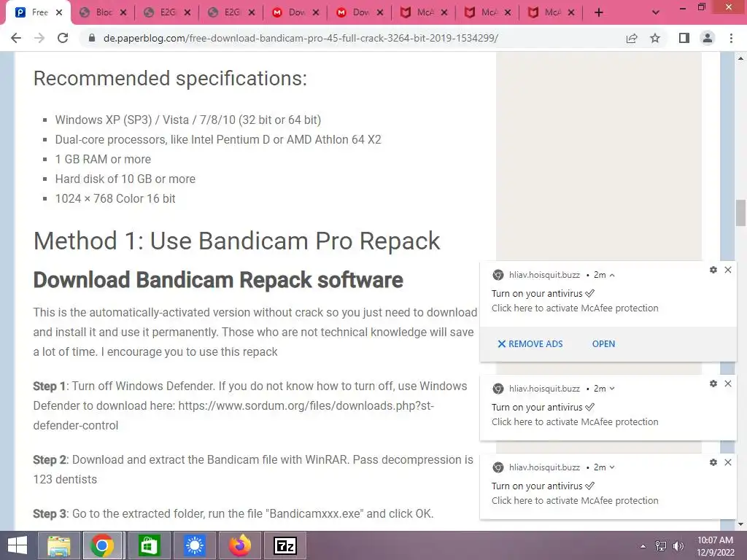Click the Chrome taskbar icon
Viewport: 747px width, 560px height.
pos(102,545)
